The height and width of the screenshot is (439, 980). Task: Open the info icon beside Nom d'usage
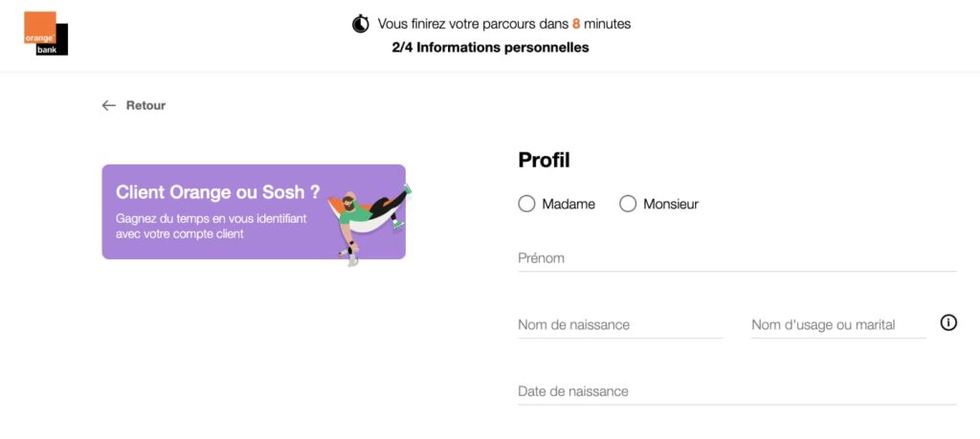point(948,322)
